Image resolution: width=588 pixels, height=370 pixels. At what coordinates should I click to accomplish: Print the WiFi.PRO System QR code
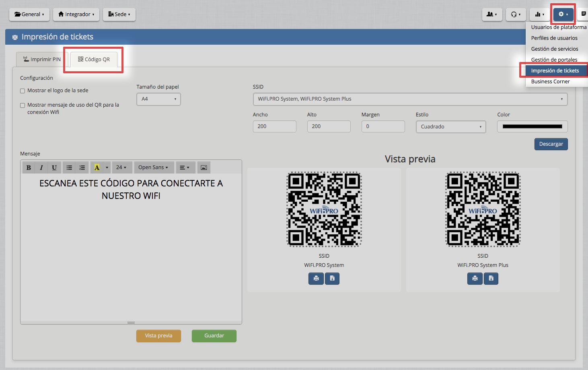coord(316,278)
